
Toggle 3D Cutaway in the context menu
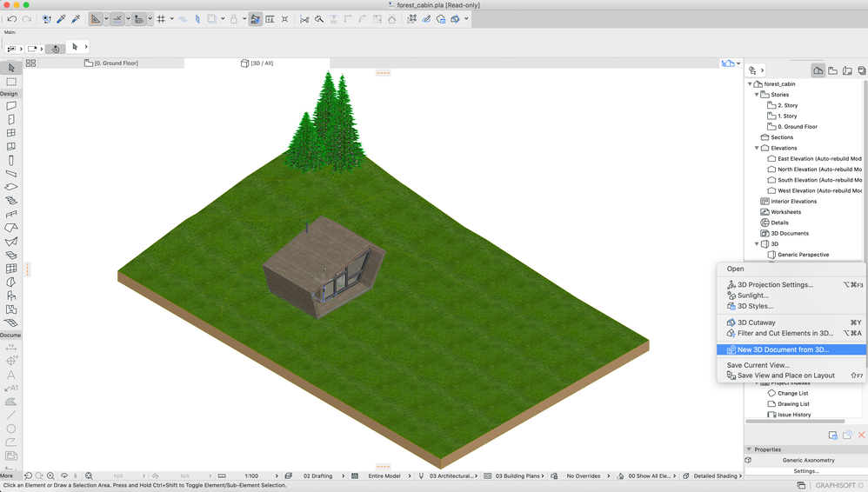[756, 322]
